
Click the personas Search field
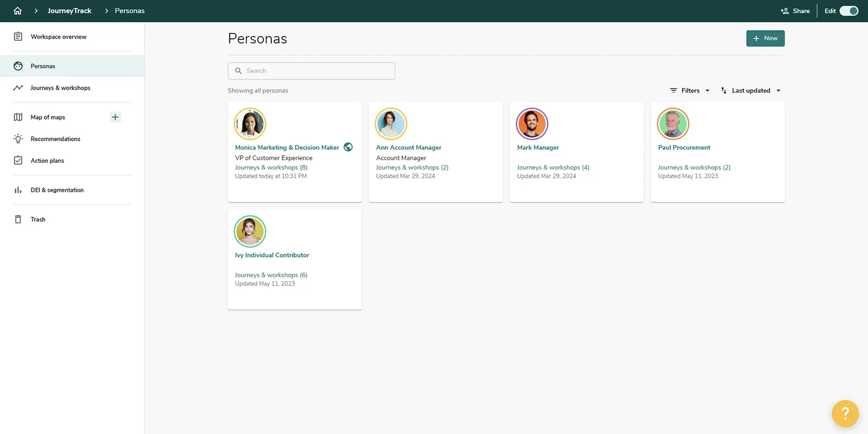click(311, 71)
